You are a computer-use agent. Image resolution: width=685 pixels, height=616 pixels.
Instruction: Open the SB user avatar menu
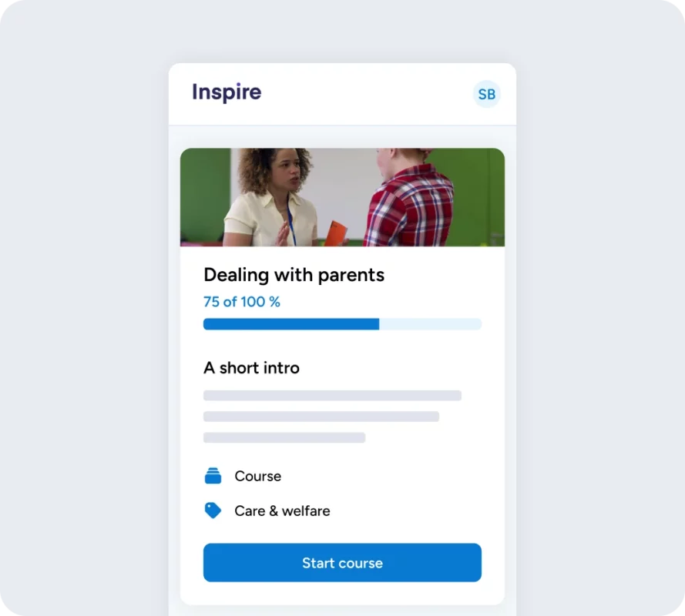pyautogui.click(x=486, y=94)
